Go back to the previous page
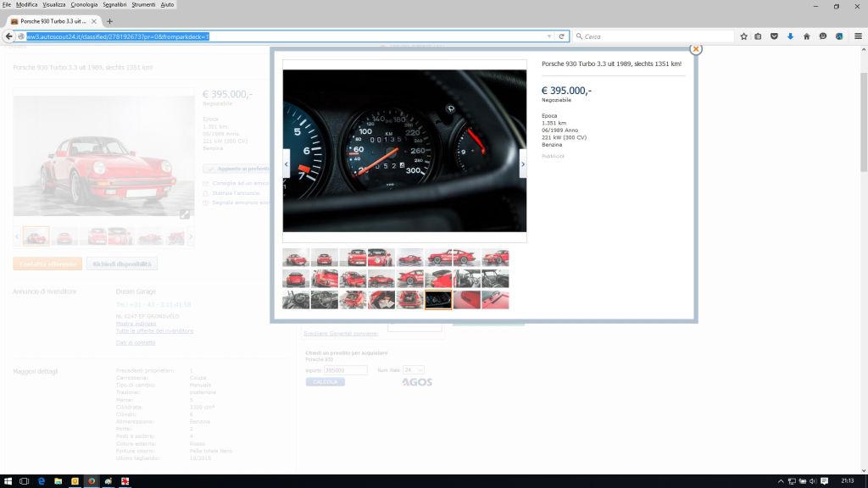Image resolution: width=868 pixels, height=488 pixels. click(8, 36)
